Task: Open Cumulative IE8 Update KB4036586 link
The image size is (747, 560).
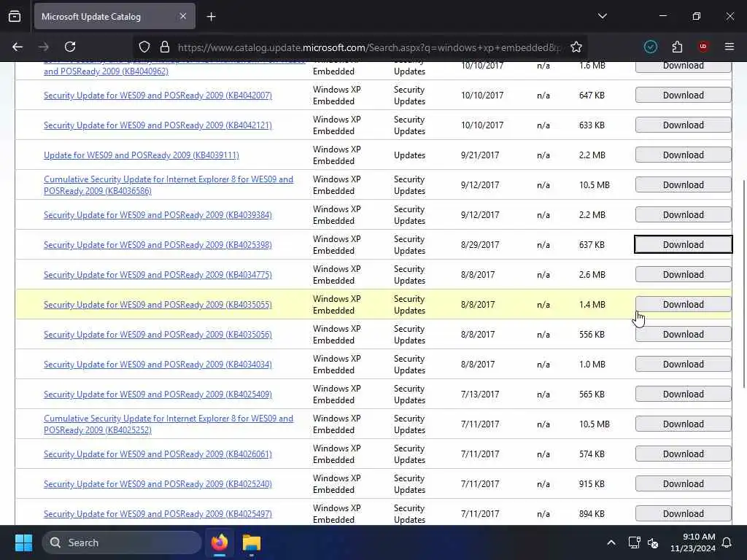Action: [169, 184]
